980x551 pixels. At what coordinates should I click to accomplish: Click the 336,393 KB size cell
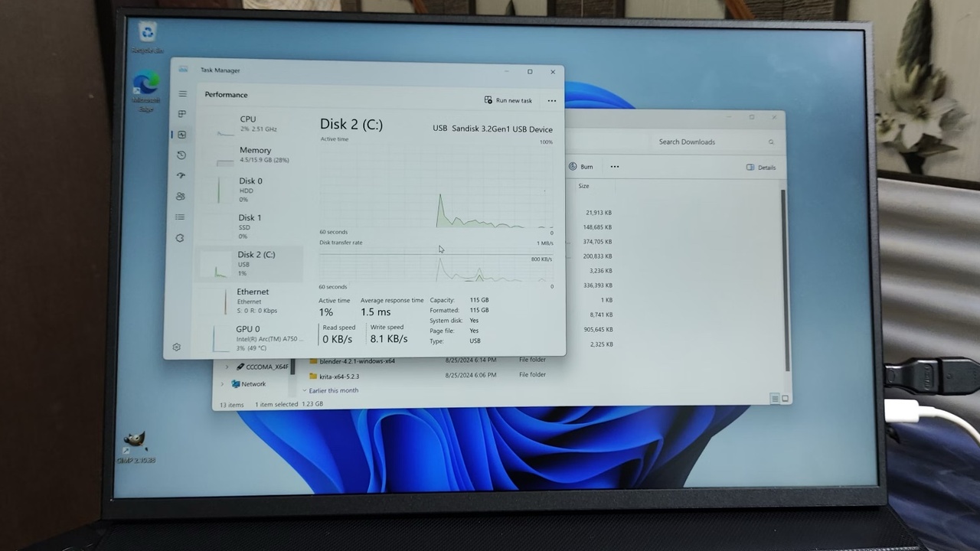[x=597, y=285]
